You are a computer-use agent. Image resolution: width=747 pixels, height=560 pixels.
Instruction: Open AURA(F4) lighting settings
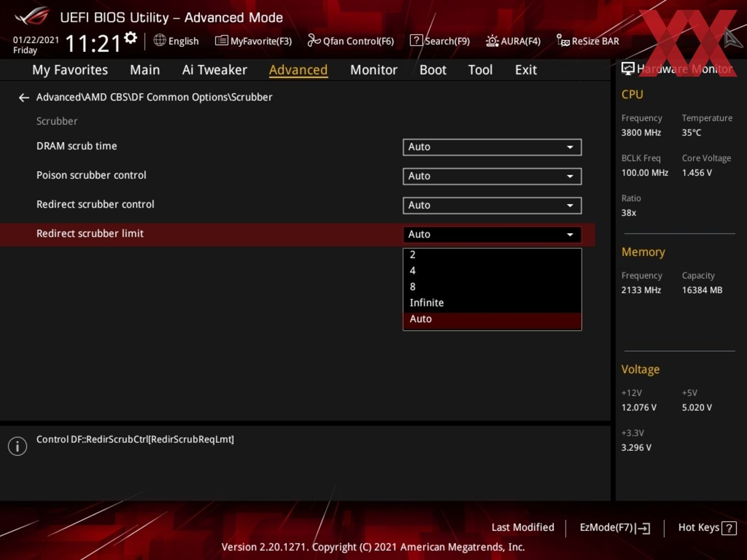click(513, 41)
